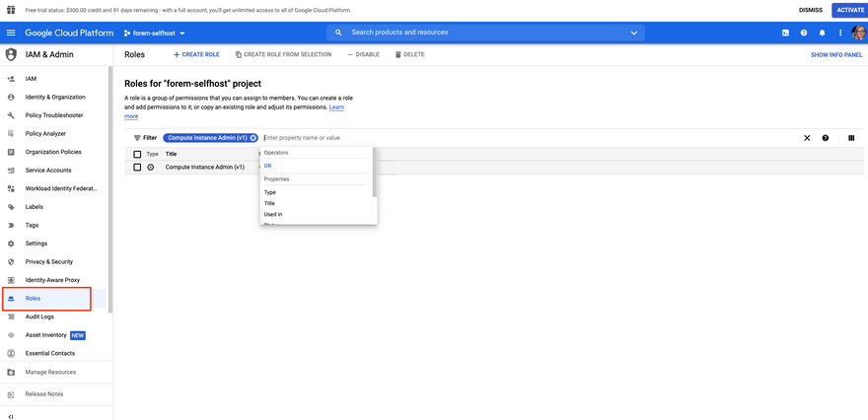
Task: Click the sidebar vertical scrollbar
Action: [110, 190]
